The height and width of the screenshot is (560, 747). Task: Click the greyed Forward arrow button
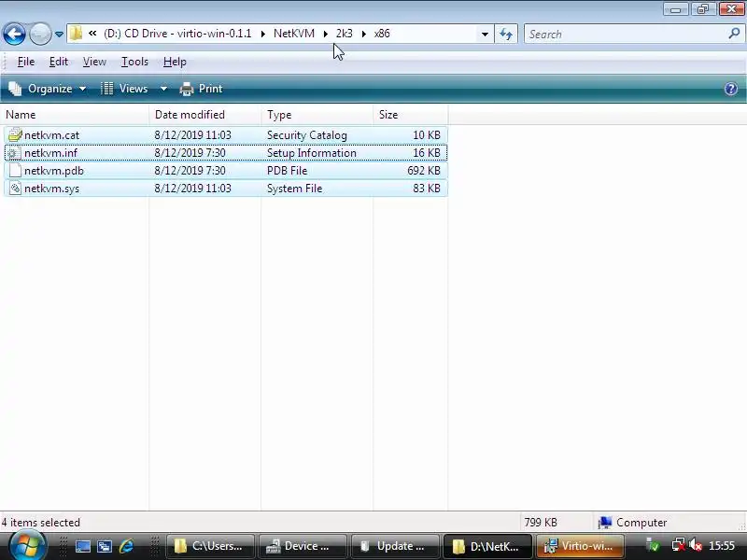(x=40, y=34)
